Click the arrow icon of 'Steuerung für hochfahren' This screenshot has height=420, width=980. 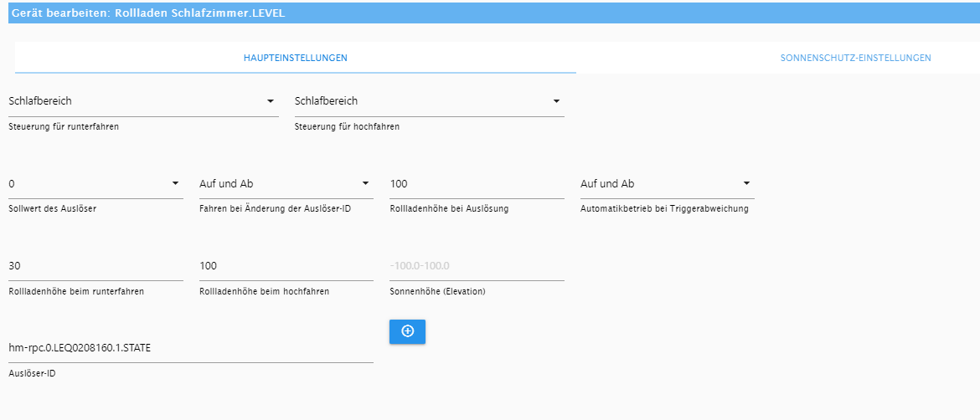pyautogui.click(x=556, y=101)
